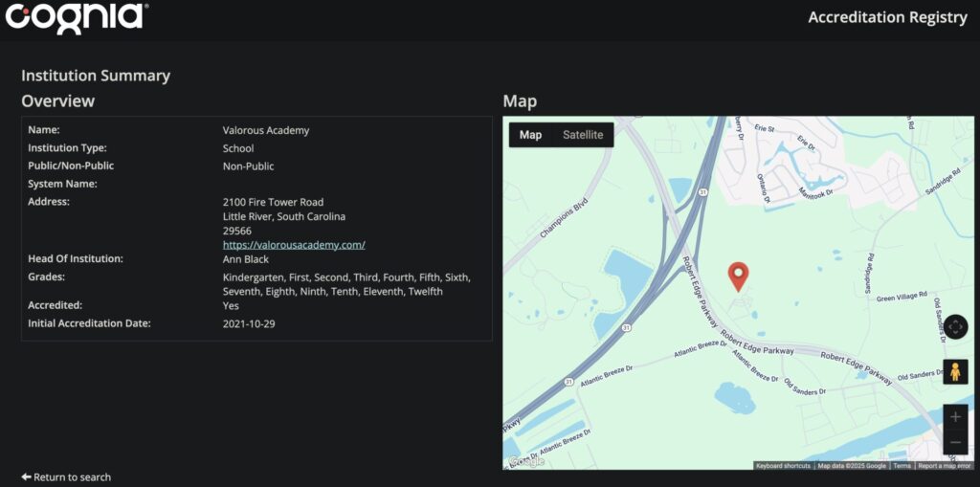Click the Google logo on map
This screenshot has width=980, height=487.
pyautogui.click(x=525, y=461)
